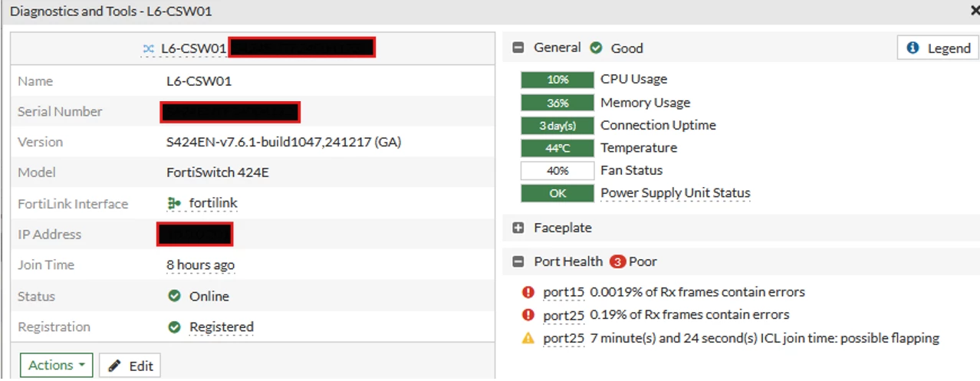Click the Edit button
Screen dimensions: 980x381
click(130, 366)
